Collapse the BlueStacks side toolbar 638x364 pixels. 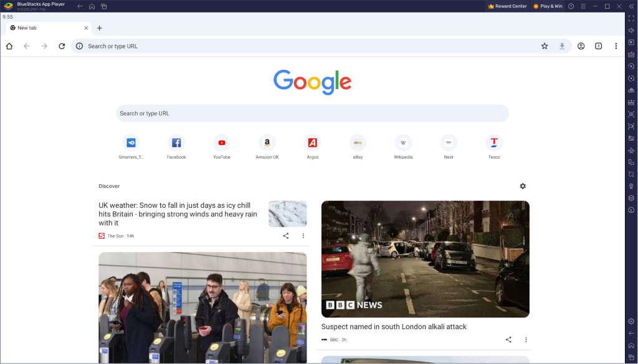631,6
